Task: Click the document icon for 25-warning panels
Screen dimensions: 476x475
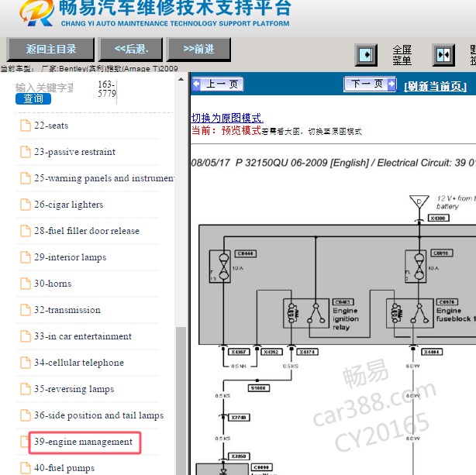Action: click(26, 178)
